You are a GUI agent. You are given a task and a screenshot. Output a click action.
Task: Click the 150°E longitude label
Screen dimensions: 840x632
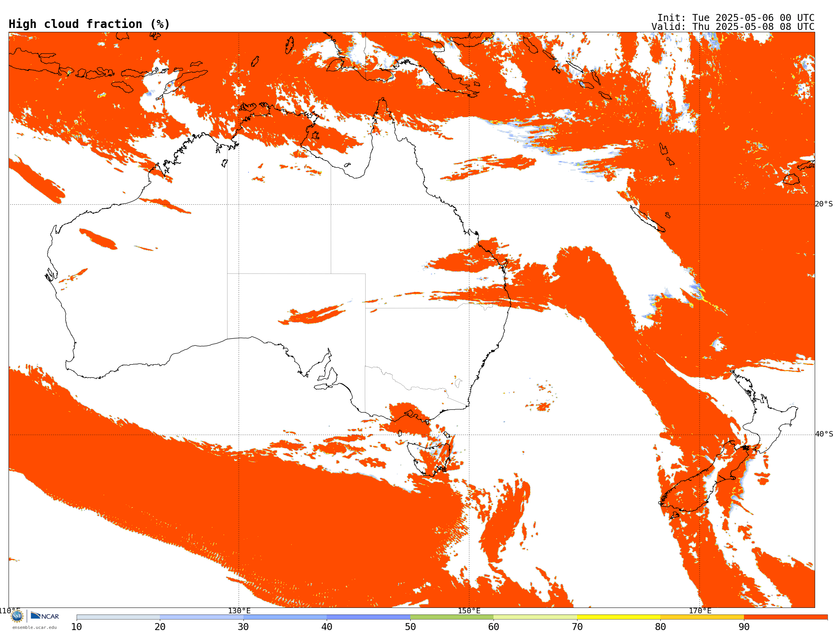(469, 611)
